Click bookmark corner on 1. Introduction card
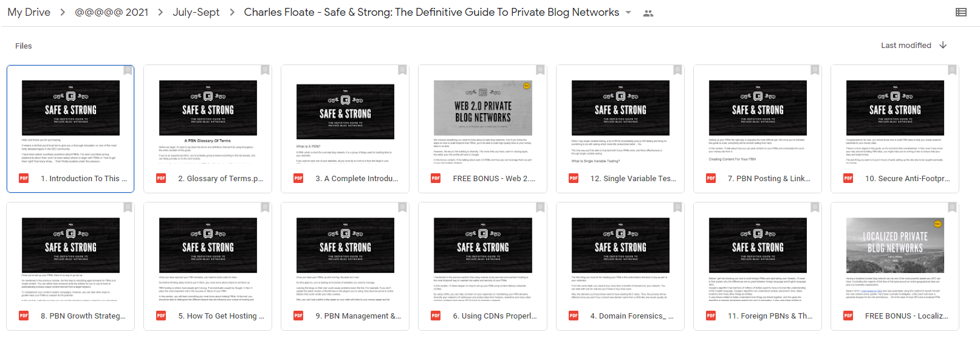Viewport: 980px width, 349px height. [x=128, y=70]
